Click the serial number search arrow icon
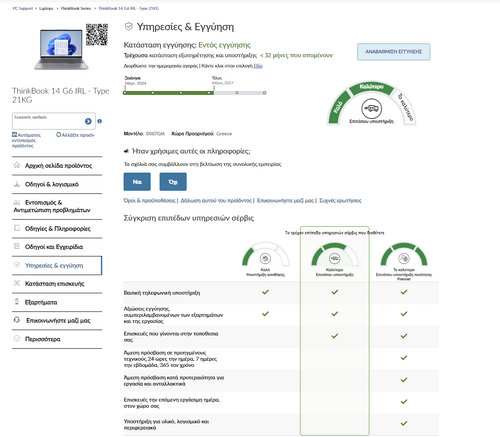This screenshot has width=500, height=437. 88,121
